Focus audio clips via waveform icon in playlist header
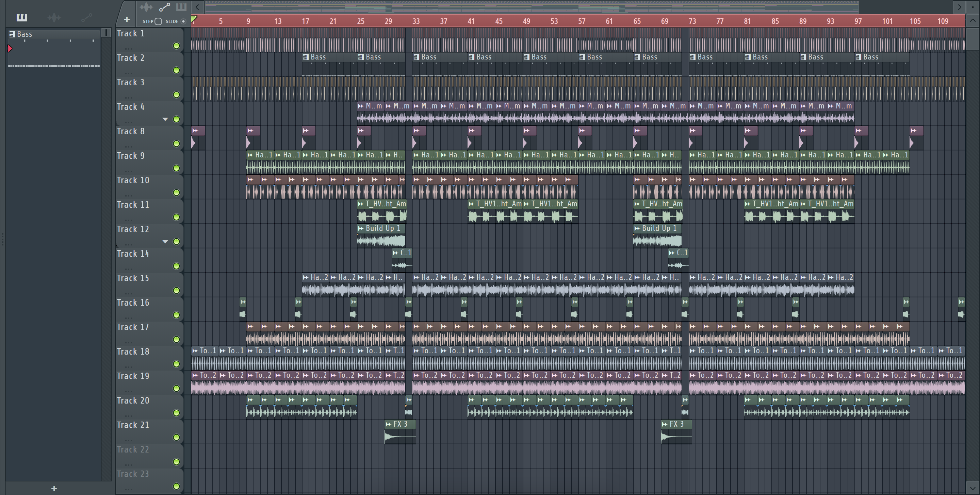This screenshot has width=980, height=495. [146, 7]
